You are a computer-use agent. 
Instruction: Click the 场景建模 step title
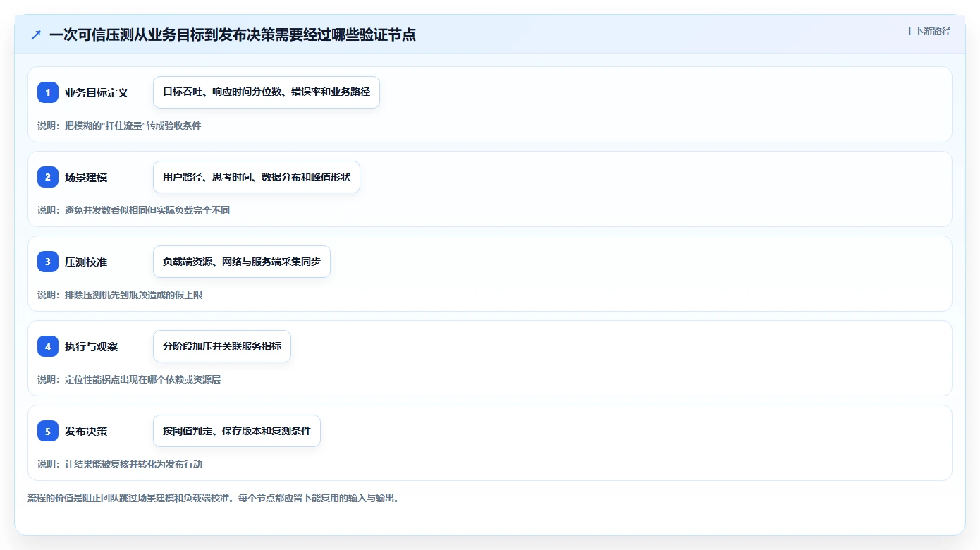86,177
